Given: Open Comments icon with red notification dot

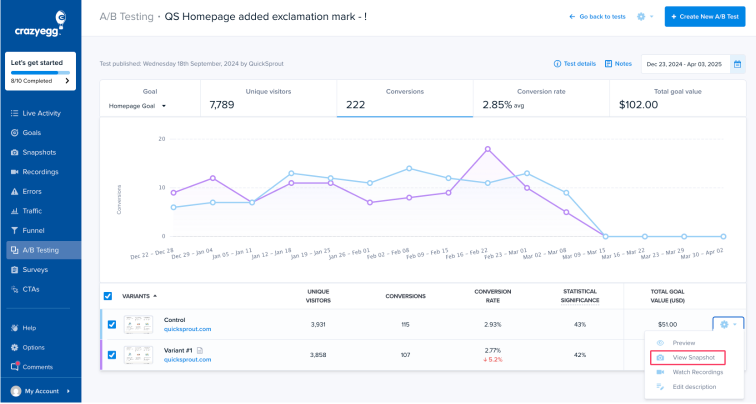Looking at the screenshot, I should [15, 366].
